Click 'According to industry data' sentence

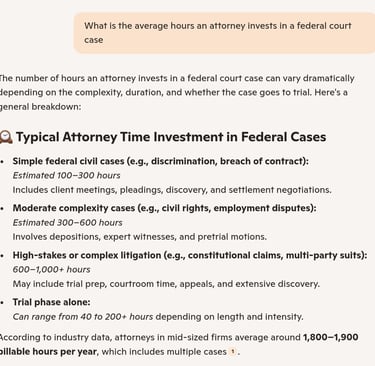pos(179,344)
